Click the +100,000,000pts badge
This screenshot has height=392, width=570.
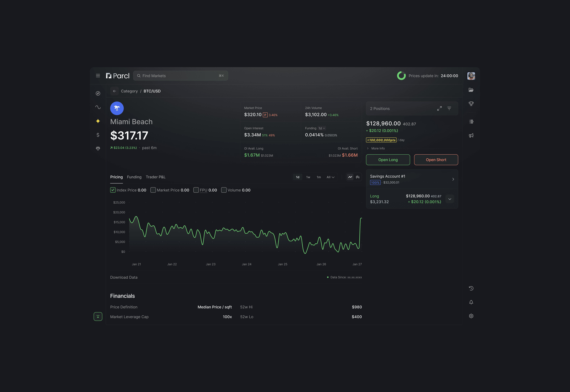tap(381, 140)
